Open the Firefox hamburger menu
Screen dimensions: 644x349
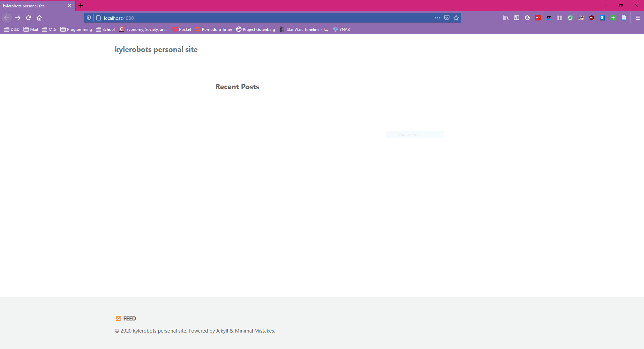638,18
